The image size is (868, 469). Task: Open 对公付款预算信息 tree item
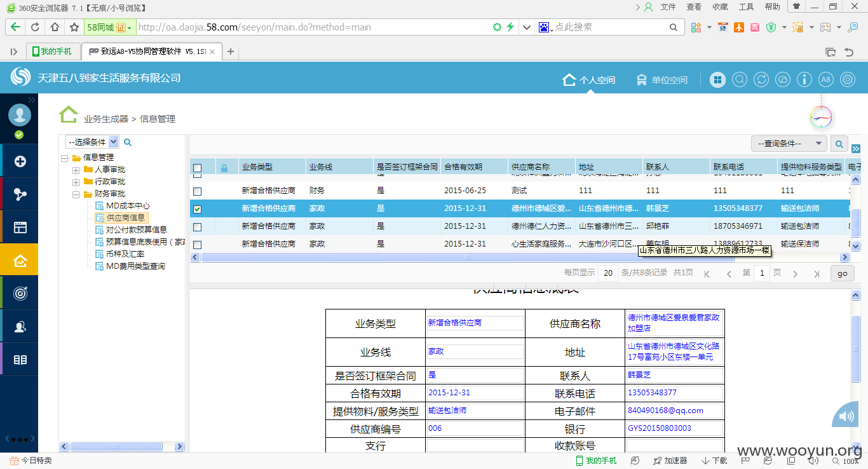tap(131, 229)
